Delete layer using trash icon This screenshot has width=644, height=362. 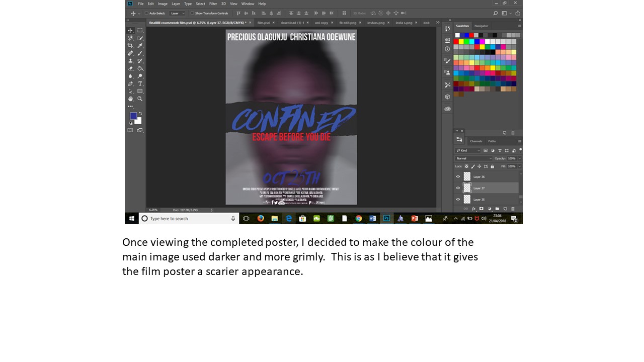[x=513, y=209]
